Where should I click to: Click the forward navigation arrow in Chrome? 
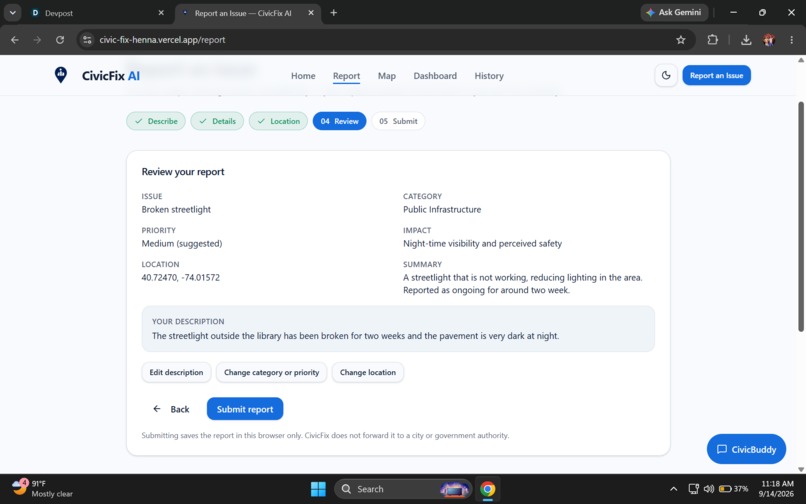[x=37, y=40]
